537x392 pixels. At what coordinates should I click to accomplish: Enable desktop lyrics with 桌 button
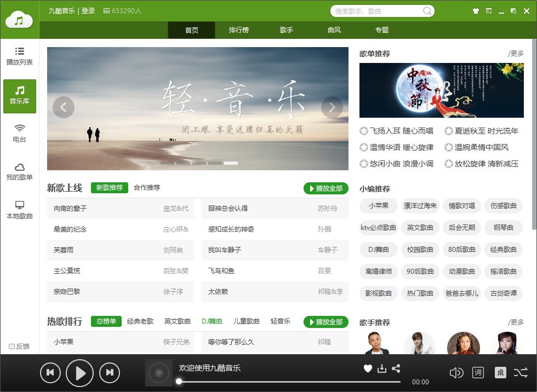[x=500, y=372]
